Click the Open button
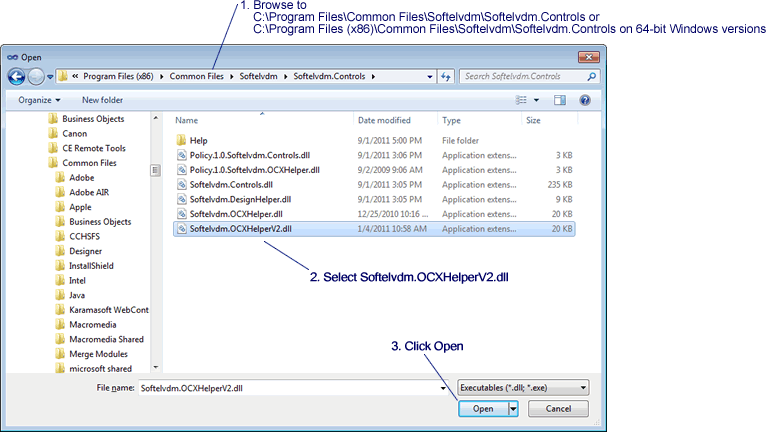The width and height of the screenshot is (766, 432). pyautogui.click(x=483, y=408)
